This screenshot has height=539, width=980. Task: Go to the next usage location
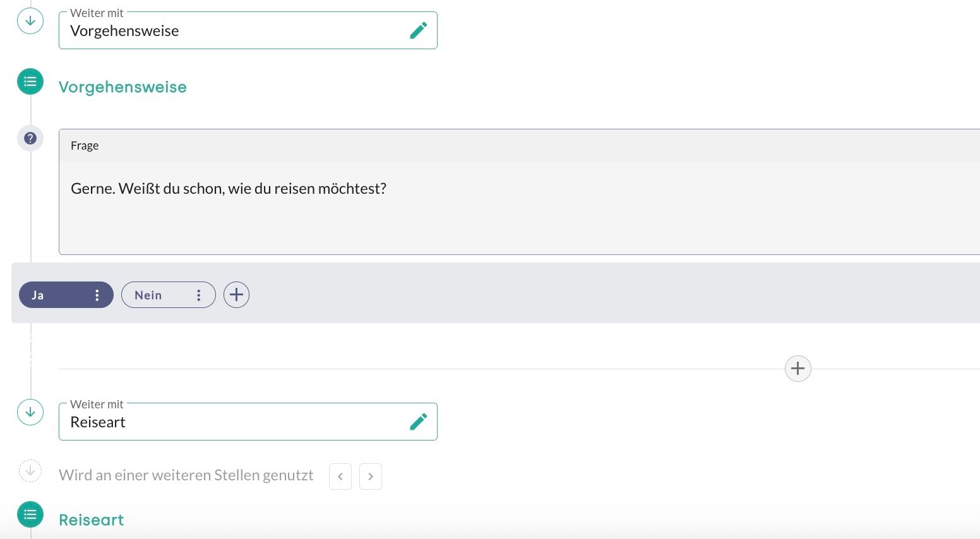click(371, 477)
